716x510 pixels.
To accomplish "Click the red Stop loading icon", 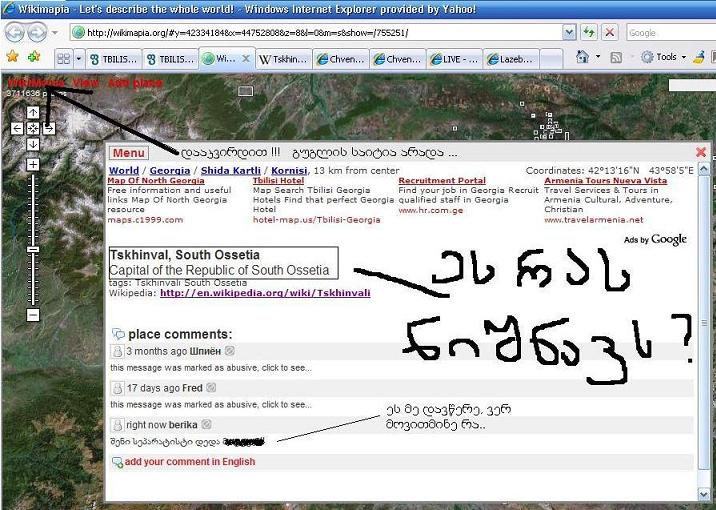I will pos(610,32).
